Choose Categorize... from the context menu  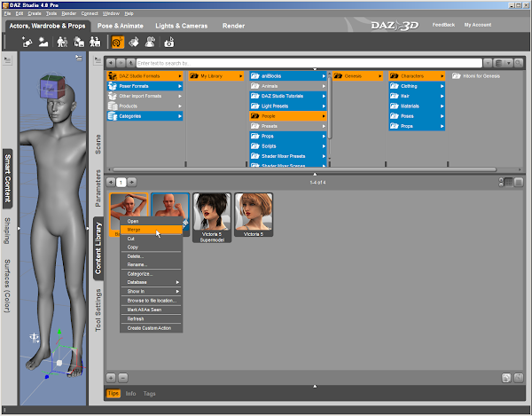tap(151, 274)
